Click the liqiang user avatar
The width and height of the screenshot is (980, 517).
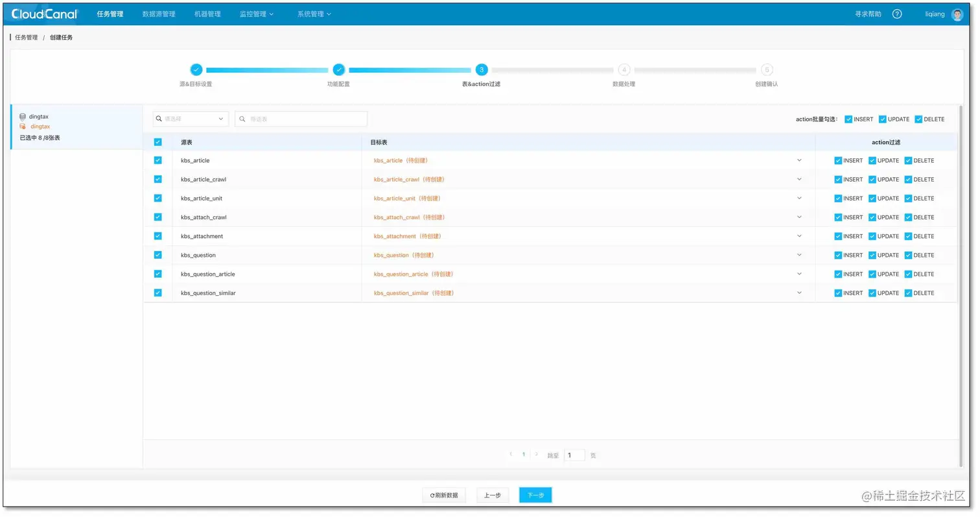tap(957, 14)
